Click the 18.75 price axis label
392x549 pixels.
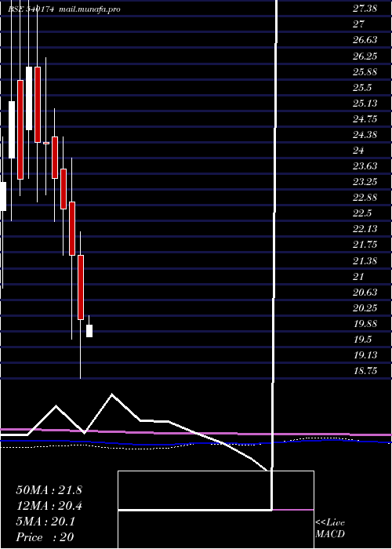coord(365,371)
